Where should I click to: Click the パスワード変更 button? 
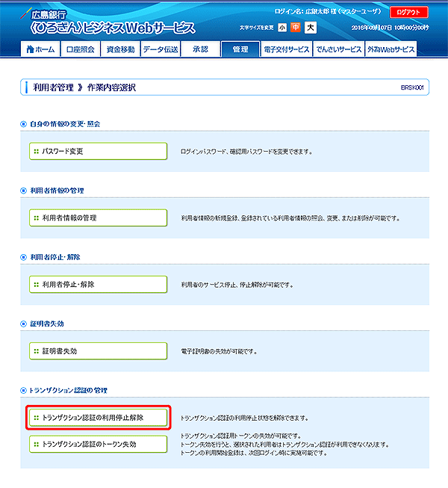99,151
